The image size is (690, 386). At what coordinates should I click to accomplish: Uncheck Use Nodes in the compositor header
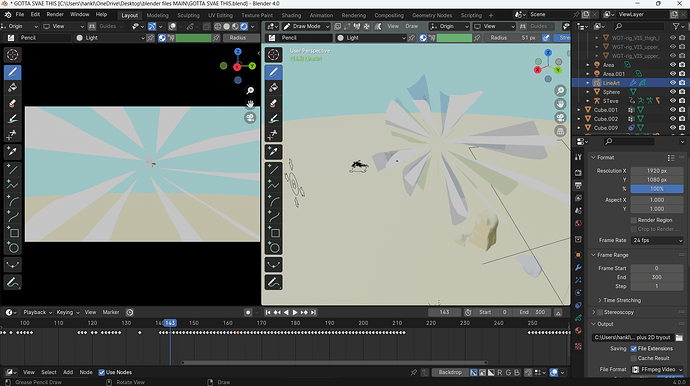[x=102, y=372]
